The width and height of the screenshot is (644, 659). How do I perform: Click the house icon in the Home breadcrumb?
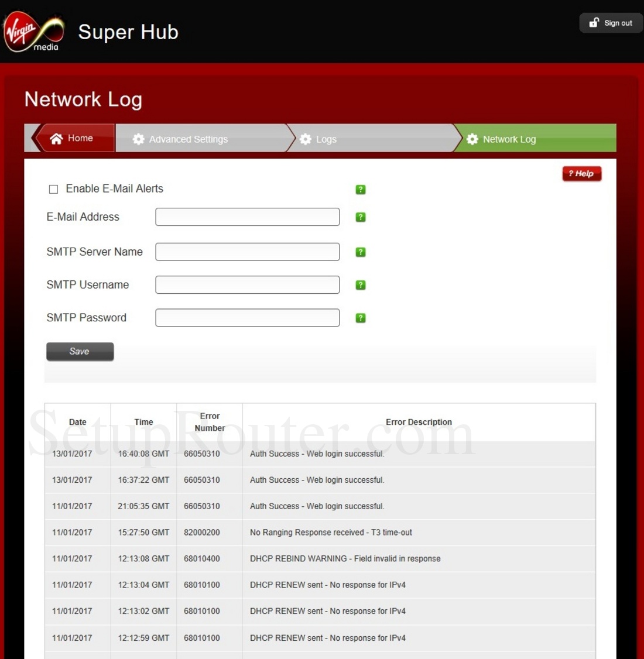56,139
